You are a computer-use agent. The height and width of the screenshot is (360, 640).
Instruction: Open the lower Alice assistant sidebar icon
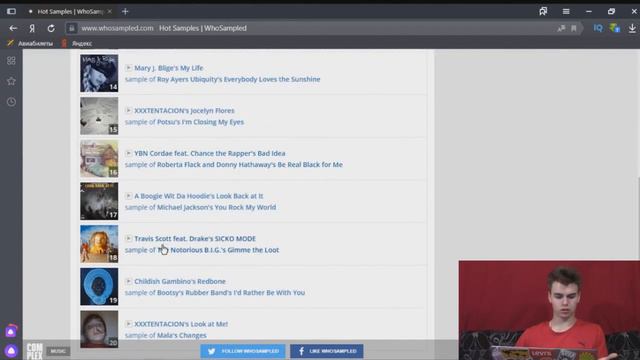11,351
